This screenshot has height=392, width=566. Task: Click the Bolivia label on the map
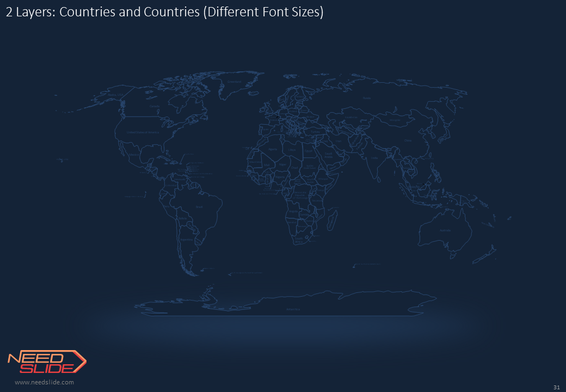(183, 218)
